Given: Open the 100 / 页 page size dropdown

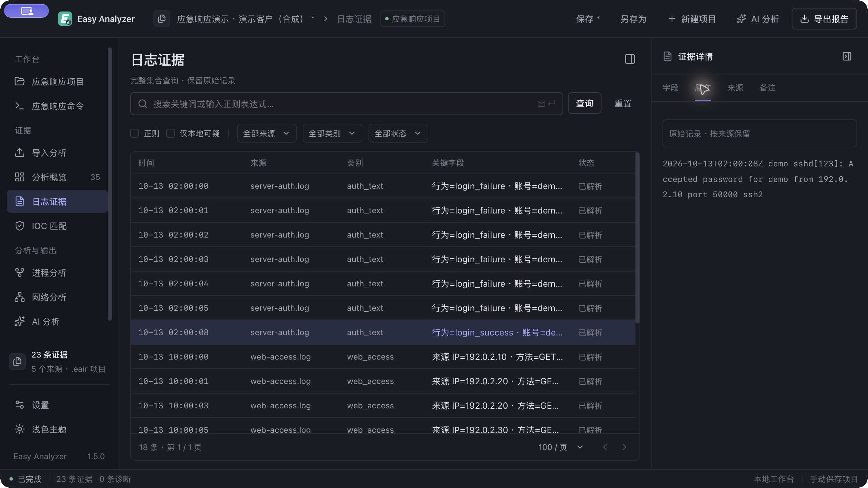Looking at the screenshot, I should click(x=561, y=447).
